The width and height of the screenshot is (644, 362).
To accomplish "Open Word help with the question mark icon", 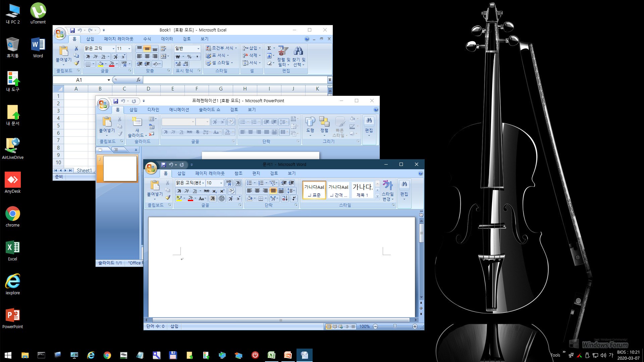I will click(x=421, y=173).
